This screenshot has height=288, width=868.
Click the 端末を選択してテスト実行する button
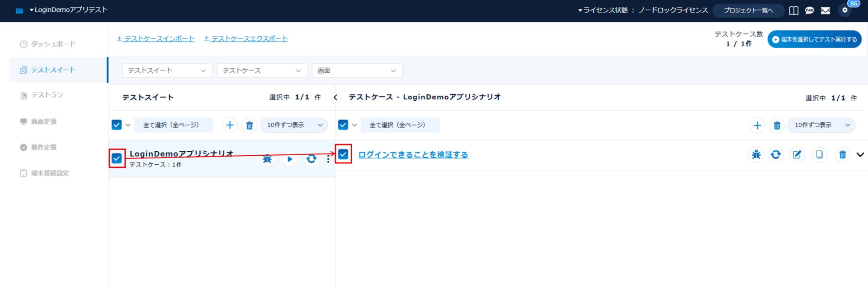tap(814, 40)
